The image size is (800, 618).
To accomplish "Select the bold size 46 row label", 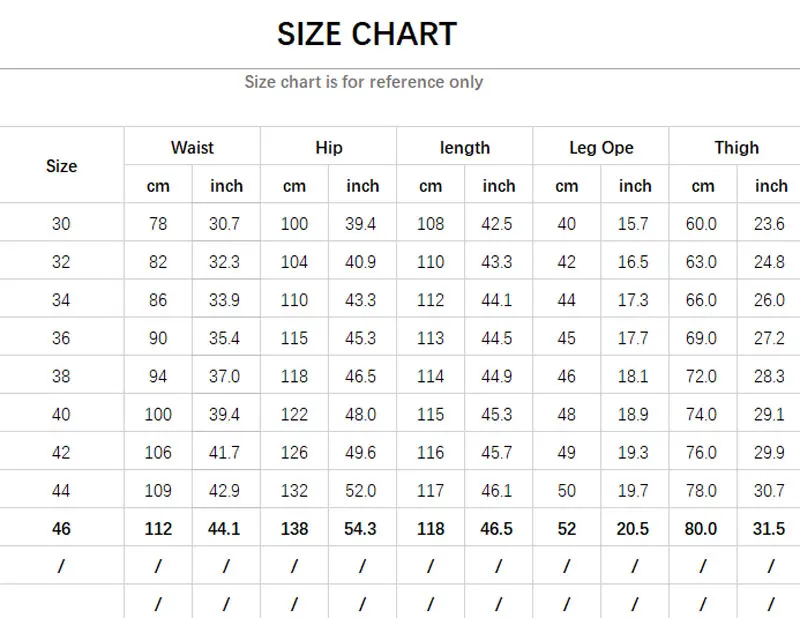I will click(61, 529).
